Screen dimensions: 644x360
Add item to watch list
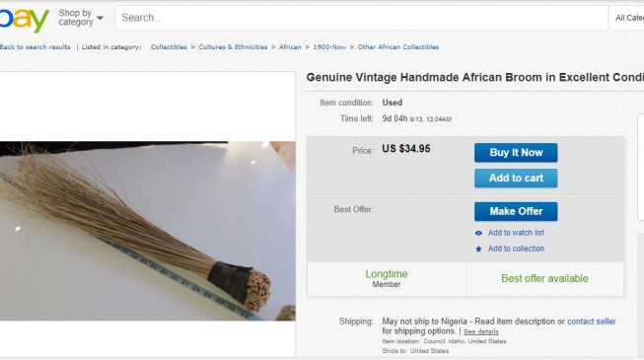pos(516,233)
